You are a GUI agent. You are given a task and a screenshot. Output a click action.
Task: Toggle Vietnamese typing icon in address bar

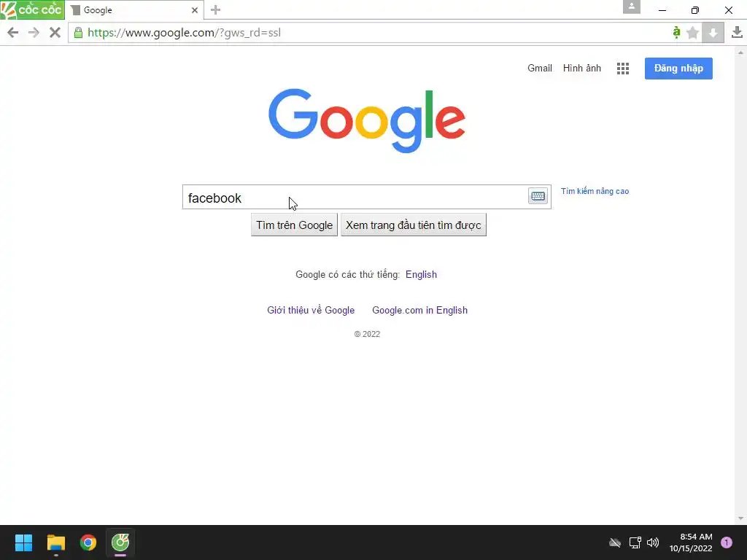(676, 32)
